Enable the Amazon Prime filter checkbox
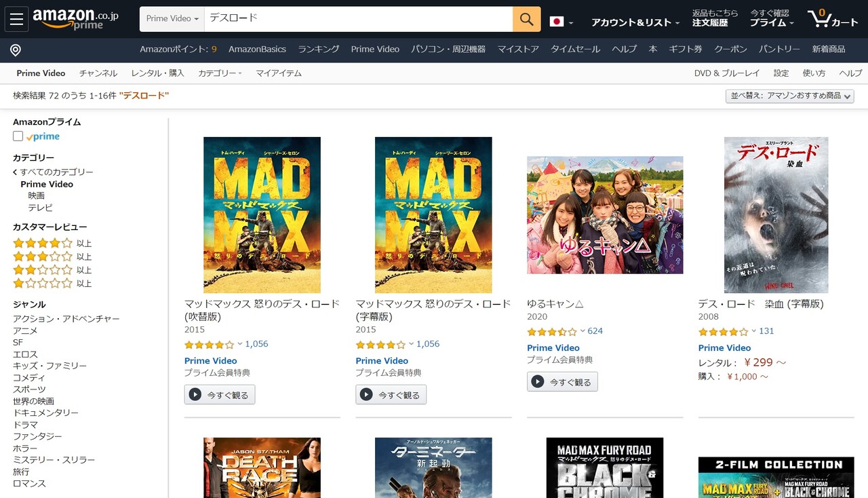 click(18, 136)
